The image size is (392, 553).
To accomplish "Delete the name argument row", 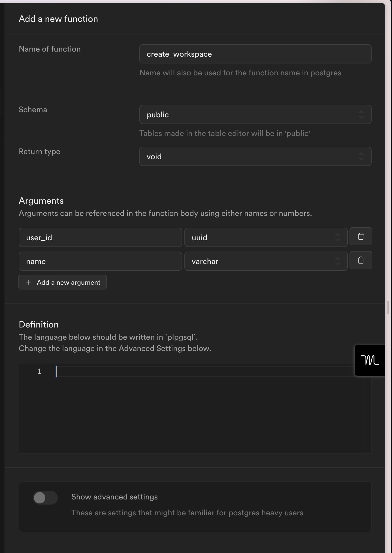I will [x=361, y=260].
